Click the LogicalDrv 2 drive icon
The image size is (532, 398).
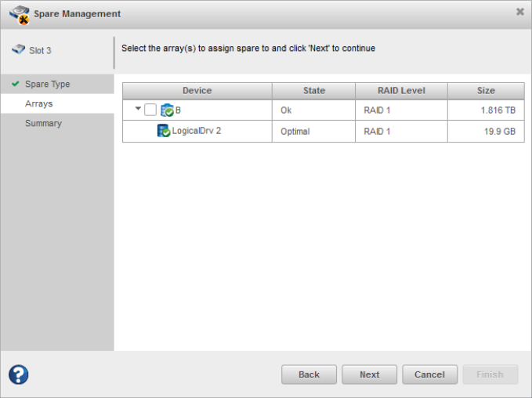point(164,131)
